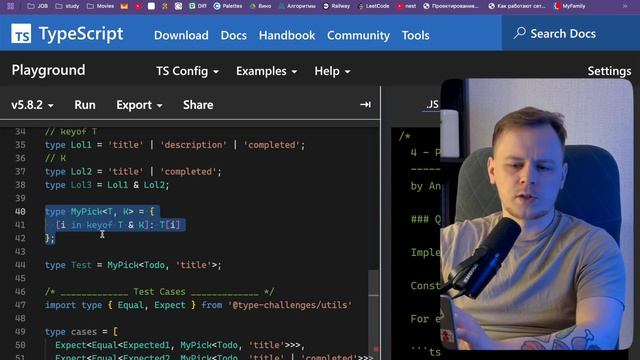Go to the Download page

181,36
